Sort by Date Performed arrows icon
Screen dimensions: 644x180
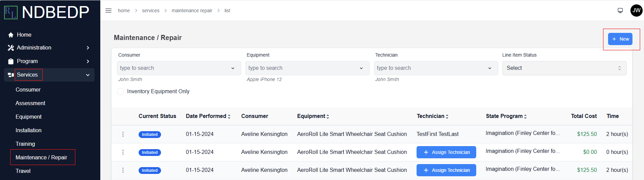click(229, 116)
